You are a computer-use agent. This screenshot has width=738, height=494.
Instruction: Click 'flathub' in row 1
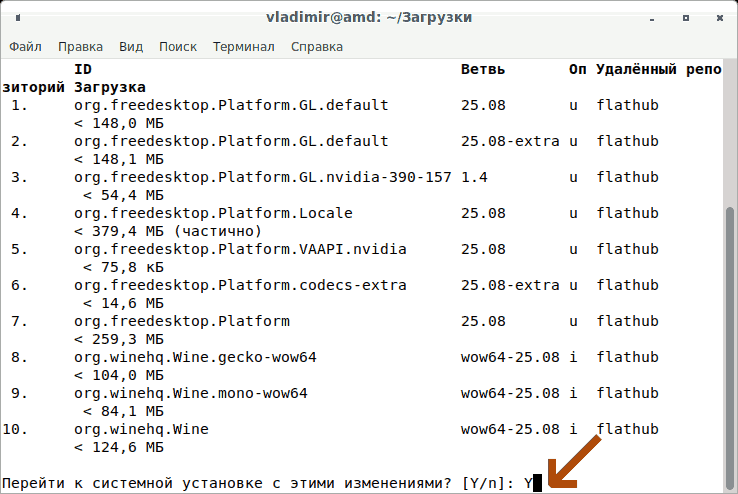click(627, 105)
